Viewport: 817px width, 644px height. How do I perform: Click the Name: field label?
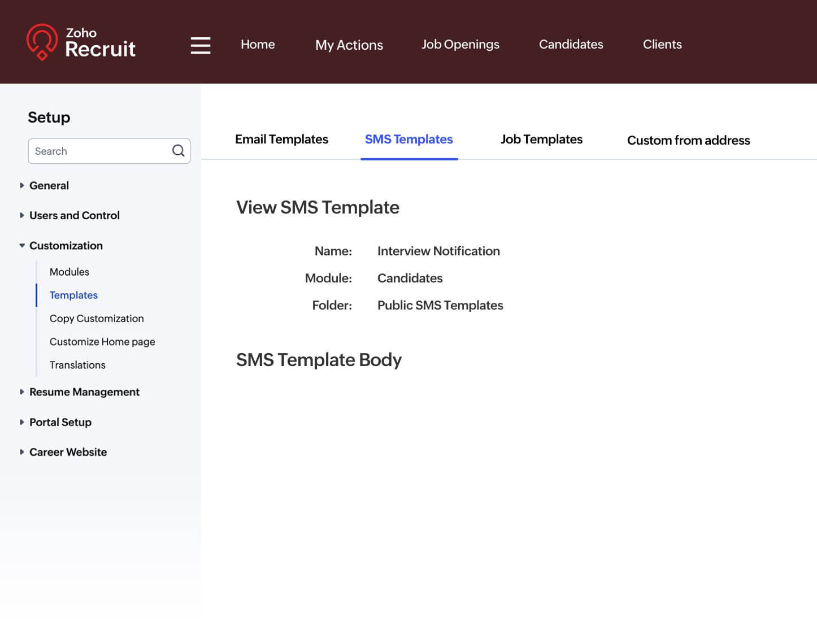(333, 251)
